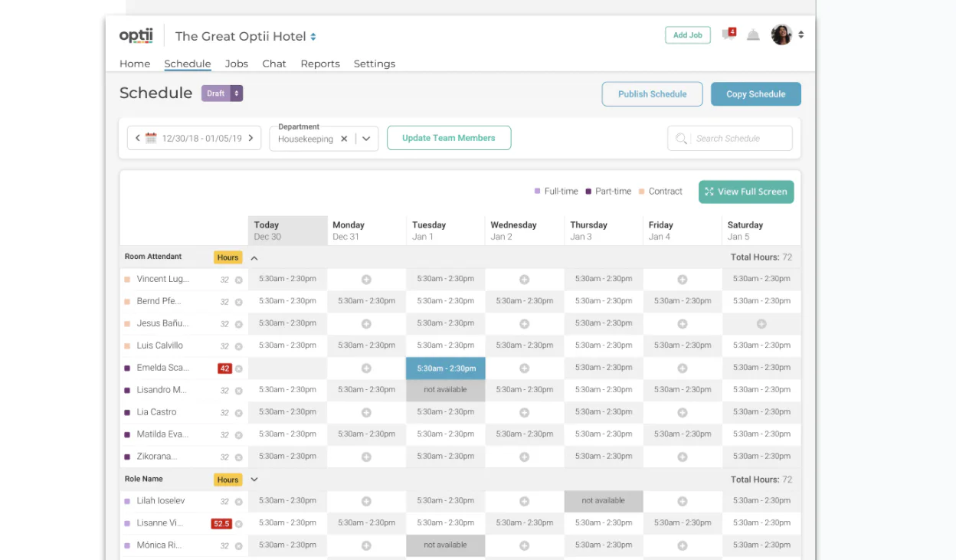Click the user profile avatar
This screenshot has height=560, width=956.
[x=781, y=34]
